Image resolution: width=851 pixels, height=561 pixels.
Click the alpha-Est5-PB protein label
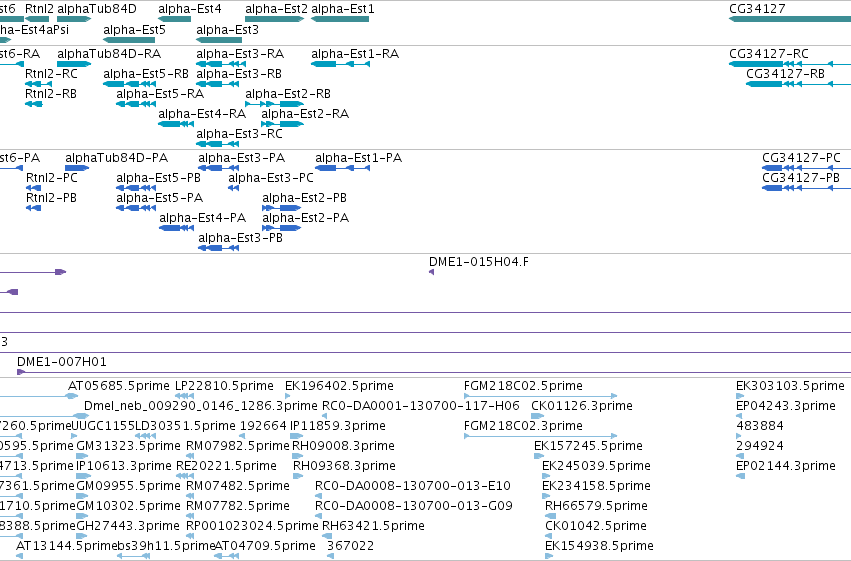pos(158,178)
